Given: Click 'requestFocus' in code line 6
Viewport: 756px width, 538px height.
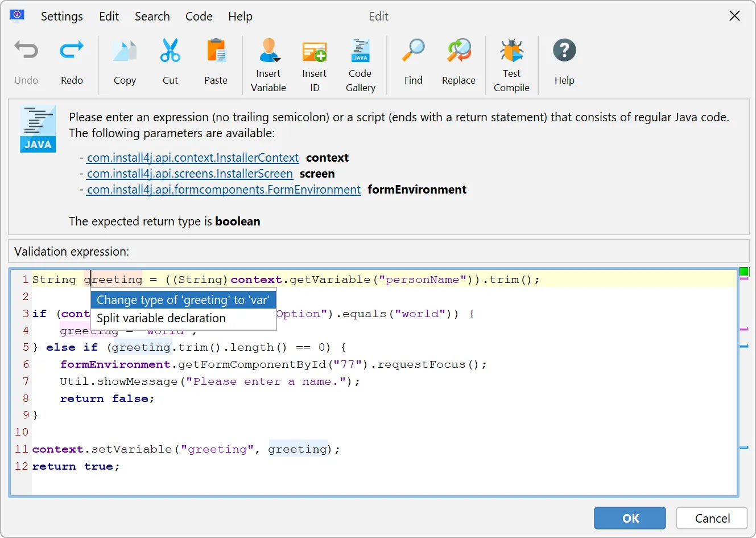Looking at the screenshot, I should coord(422,364).
